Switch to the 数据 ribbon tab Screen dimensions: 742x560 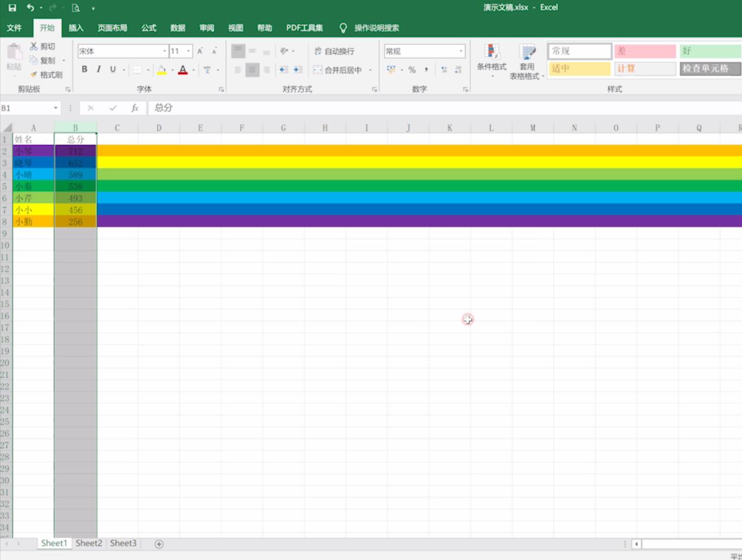click(177, 28)
